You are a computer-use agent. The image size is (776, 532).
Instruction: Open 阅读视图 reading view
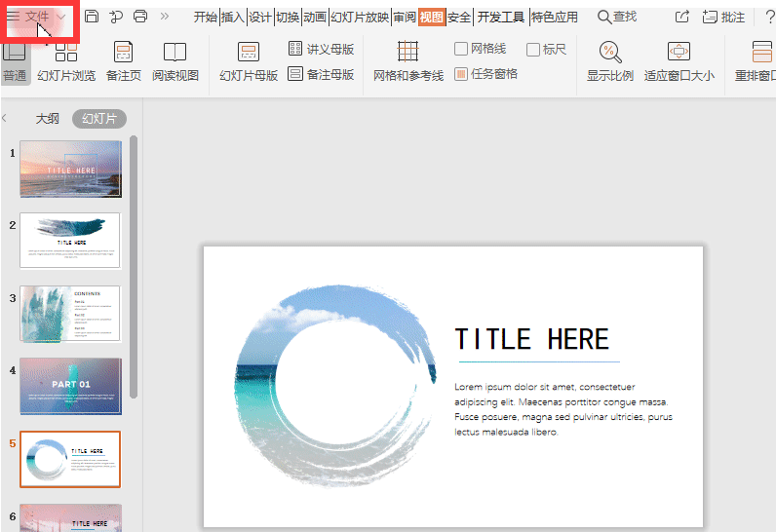tap(175, 60)
